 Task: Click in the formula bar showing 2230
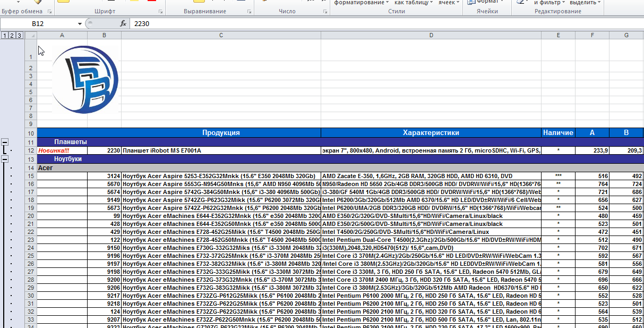coord(385,24)
